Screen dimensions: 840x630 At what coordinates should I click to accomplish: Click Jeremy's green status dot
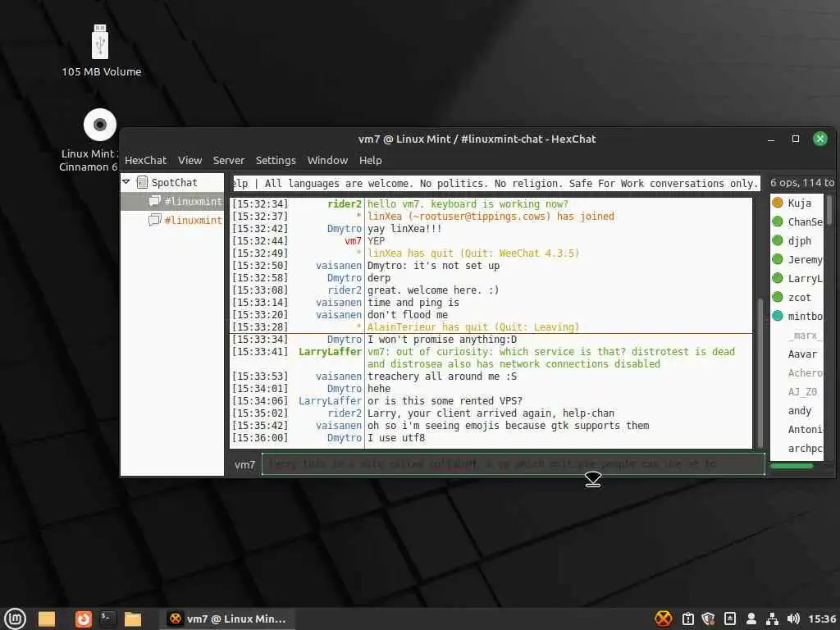pos(778,259)
